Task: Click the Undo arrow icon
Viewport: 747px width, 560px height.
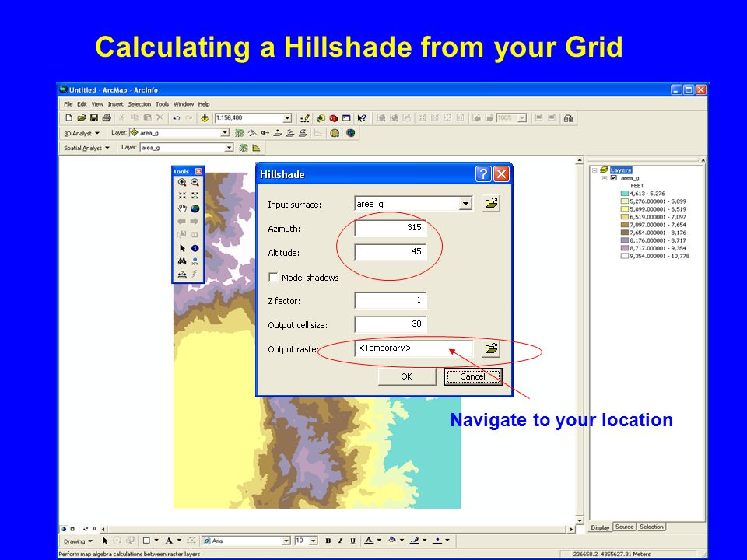Action: [177, 117]
